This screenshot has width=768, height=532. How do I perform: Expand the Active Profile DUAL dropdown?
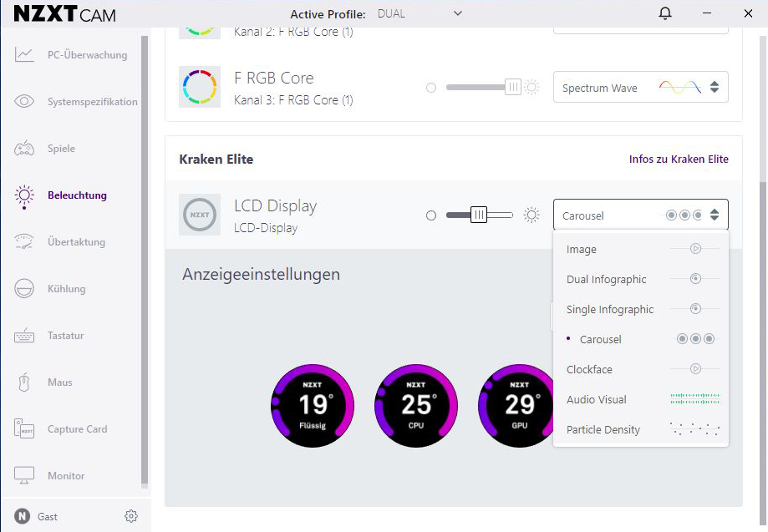click(420, 13)
